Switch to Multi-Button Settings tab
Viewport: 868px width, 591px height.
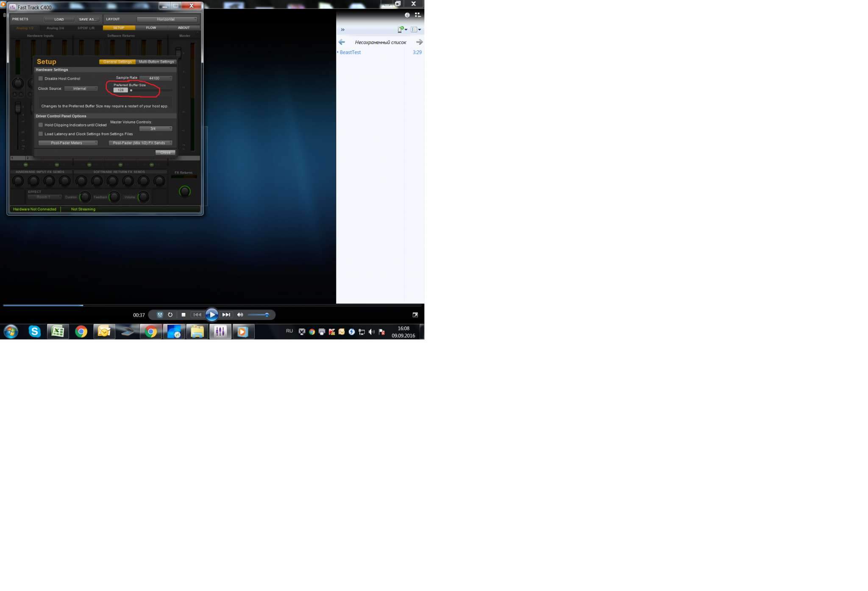pyautogui.click(x=156, y=62)
